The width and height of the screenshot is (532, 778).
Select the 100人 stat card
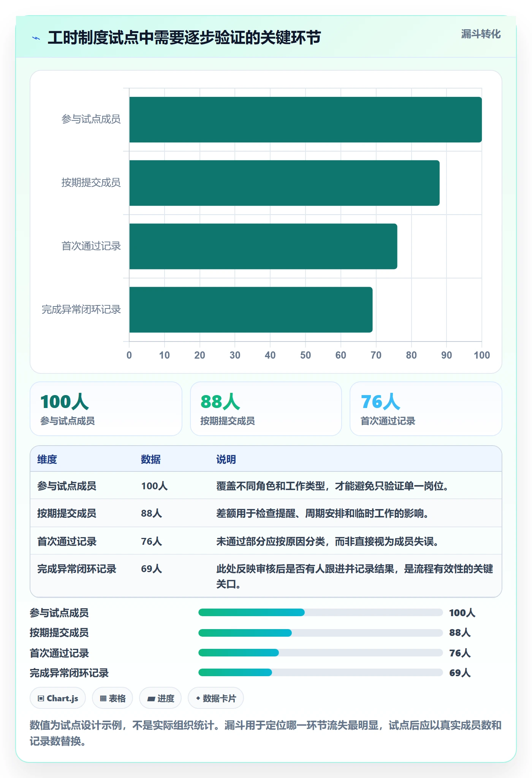pyautogui.click(x=106, y=409)
